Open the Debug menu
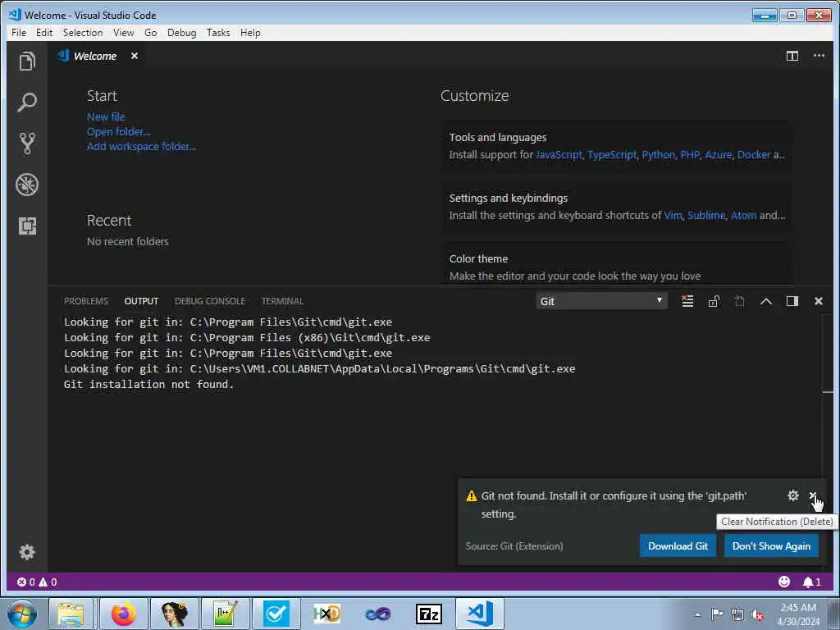This screenshot has height=630, width=840. (181, 33)
